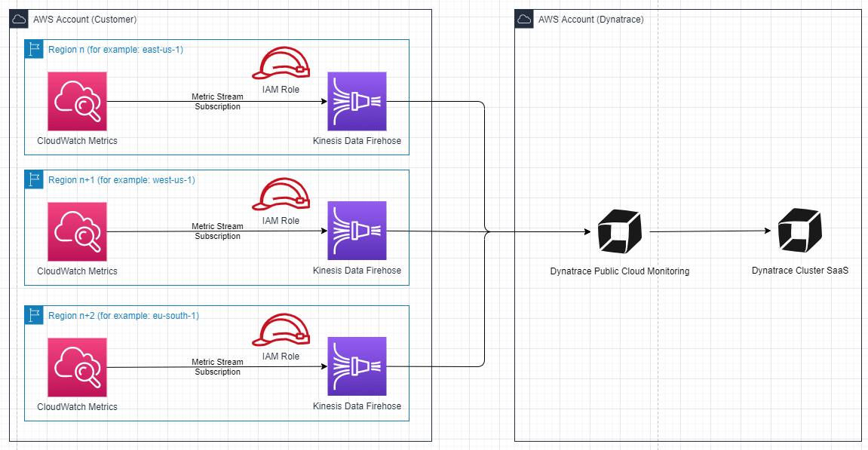Select the IAM Role helmet icon in Region n+2
This screenshot has height=450, width=868.
pos(281,330)
